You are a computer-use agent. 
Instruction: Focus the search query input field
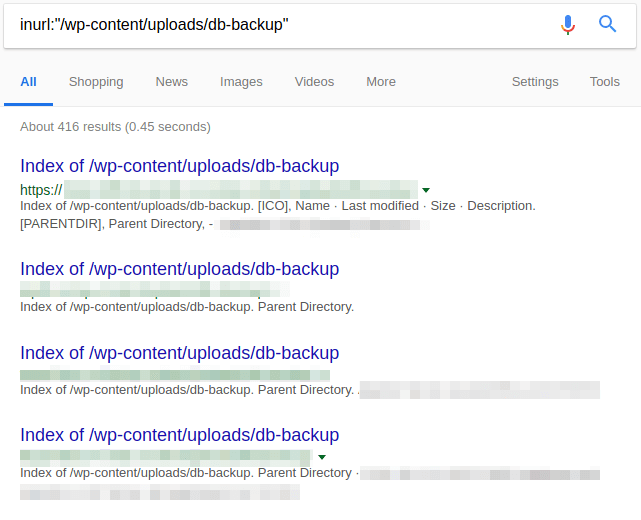[x=280, y=24]
